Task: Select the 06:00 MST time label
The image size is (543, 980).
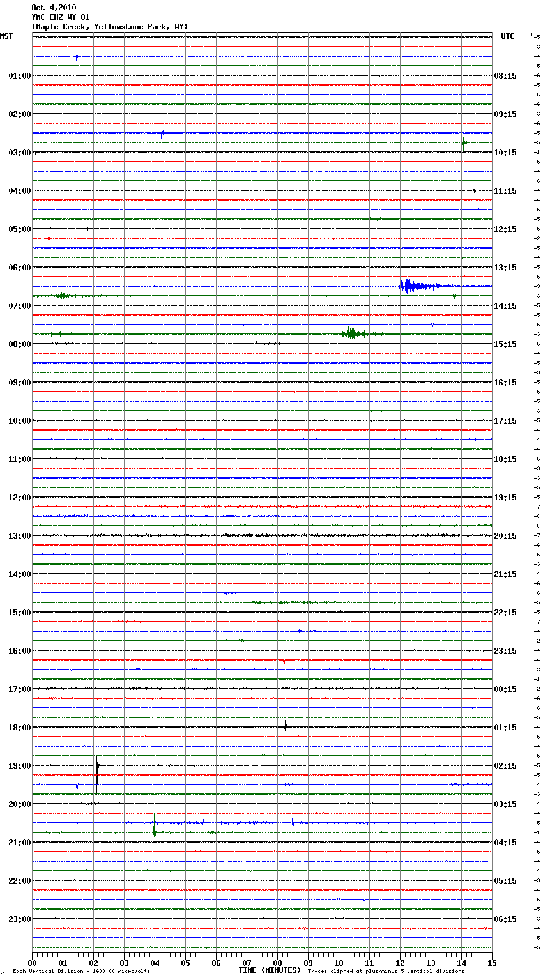Action: pos(20,268)
